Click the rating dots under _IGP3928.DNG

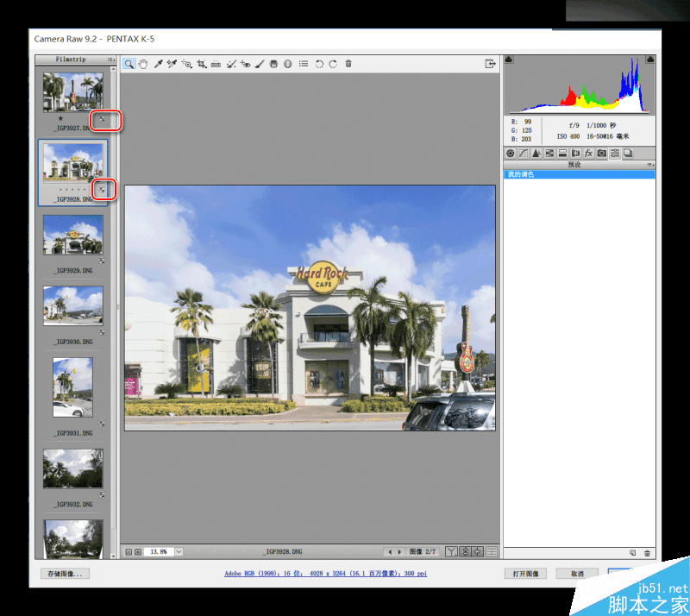[x=72, y=189]
